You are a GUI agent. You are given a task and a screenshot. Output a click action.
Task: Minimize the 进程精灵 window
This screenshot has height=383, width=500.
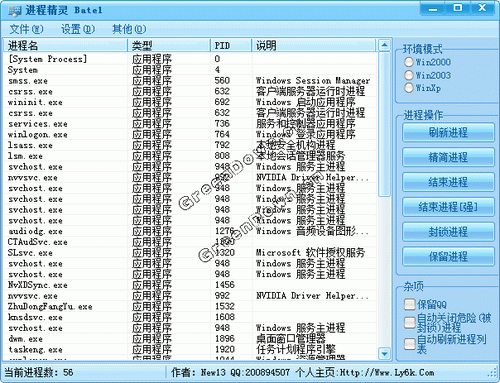pos(433,8)
